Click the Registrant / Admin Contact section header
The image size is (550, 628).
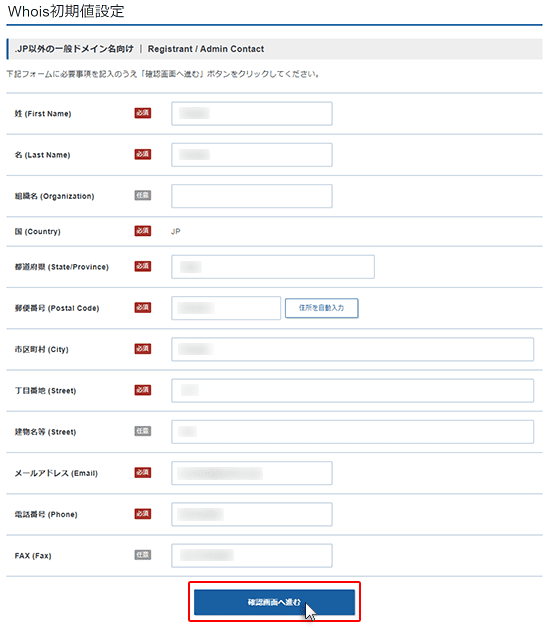click(x=206, y=49)
